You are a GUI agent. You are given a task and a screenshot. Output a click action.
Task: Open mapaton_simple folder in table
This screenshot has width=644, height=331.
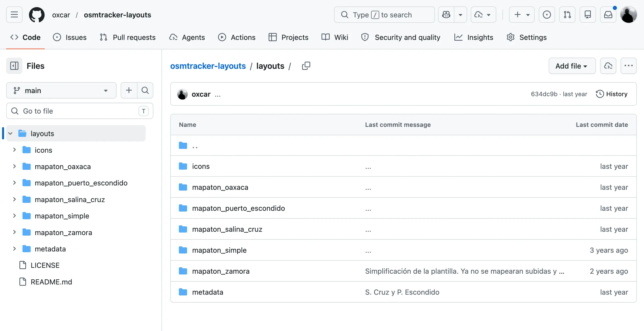[219, 250]
